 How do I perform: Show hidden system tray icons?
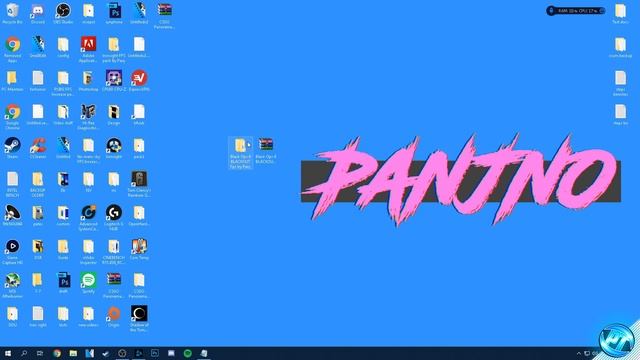(578, 353)
